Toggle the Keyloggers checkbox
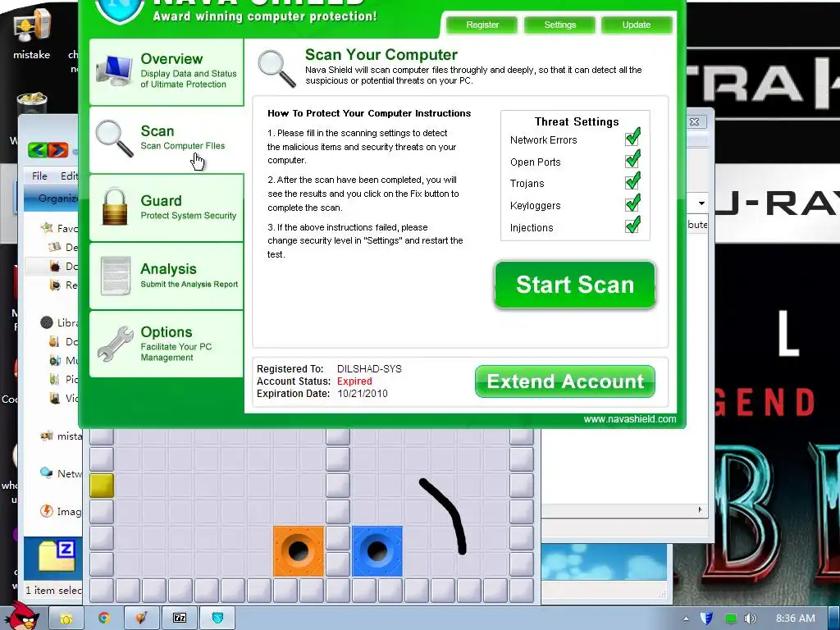Viewport: 840px width, 630px height. 632,203
